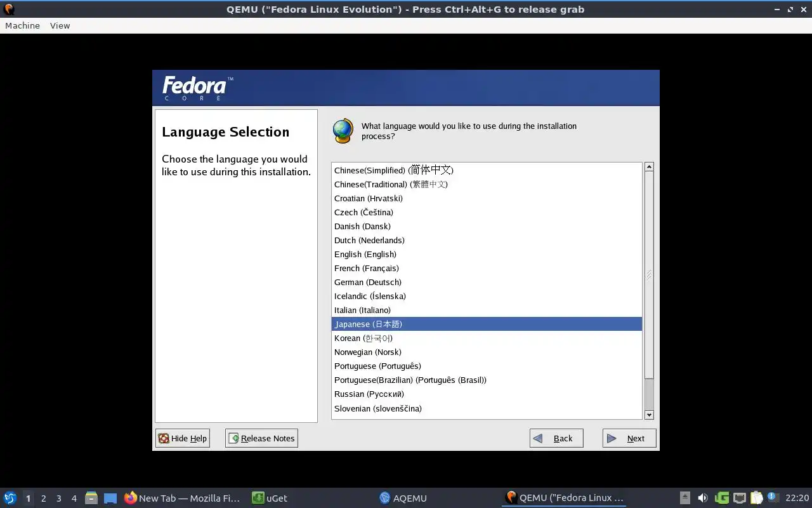This screenshot has width=812, height=508.
Task: Click the removable media tray icon
Action: (x=684, y=498)
